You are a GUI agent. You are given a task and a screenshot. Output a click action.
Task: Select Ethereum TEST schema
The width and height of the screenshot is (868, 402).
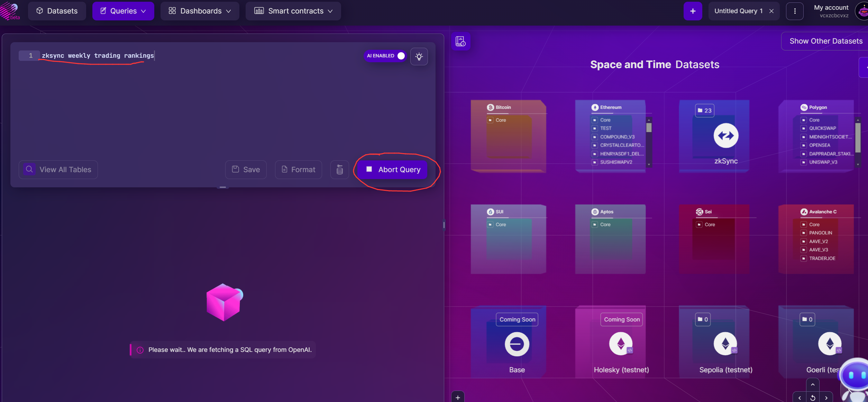pyautogui.click(x=602, y=128)
